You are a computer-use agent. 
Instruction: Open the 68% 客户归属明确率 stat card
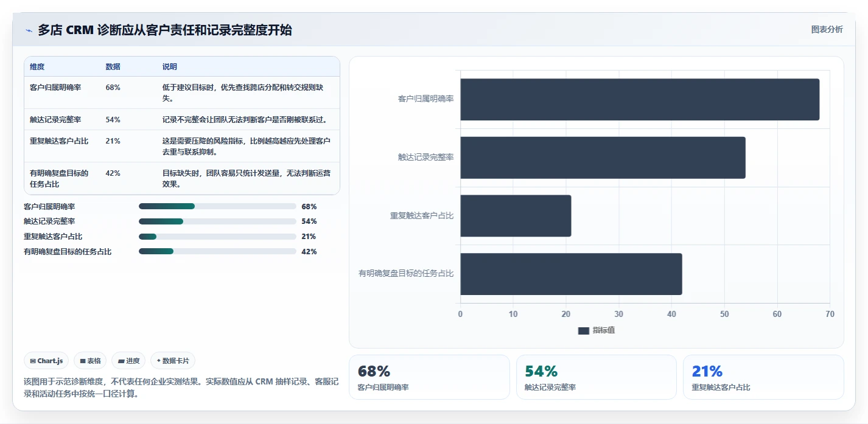click(429, 377)
